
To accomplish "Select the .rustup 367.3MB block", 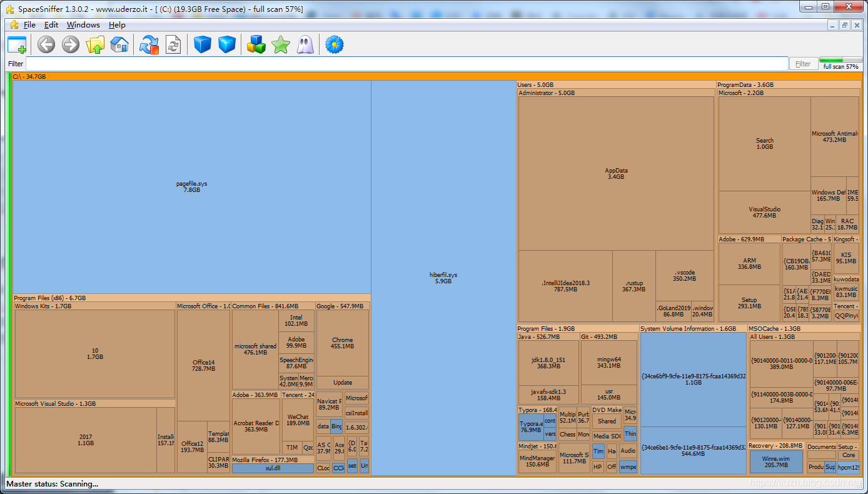I will click(634, 286).
